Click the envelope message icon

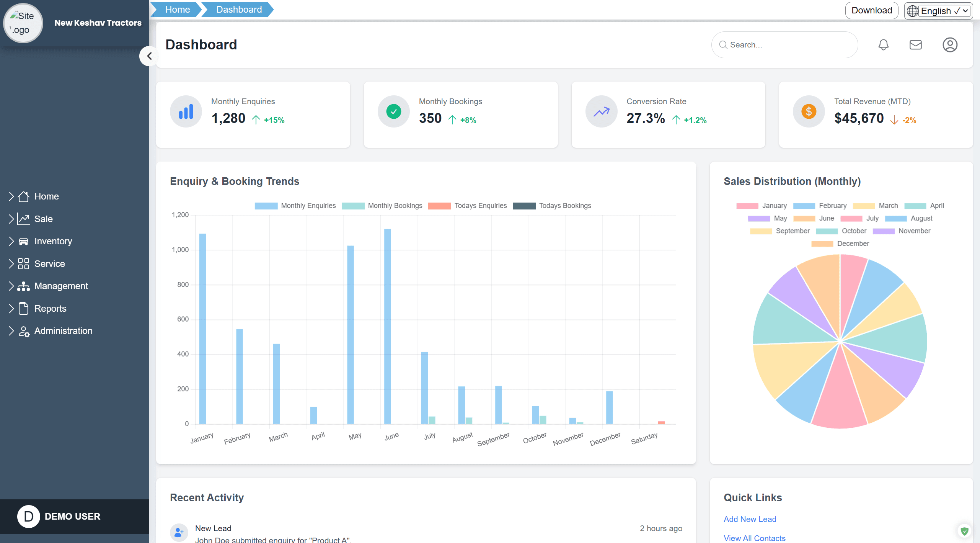point(915,45)
